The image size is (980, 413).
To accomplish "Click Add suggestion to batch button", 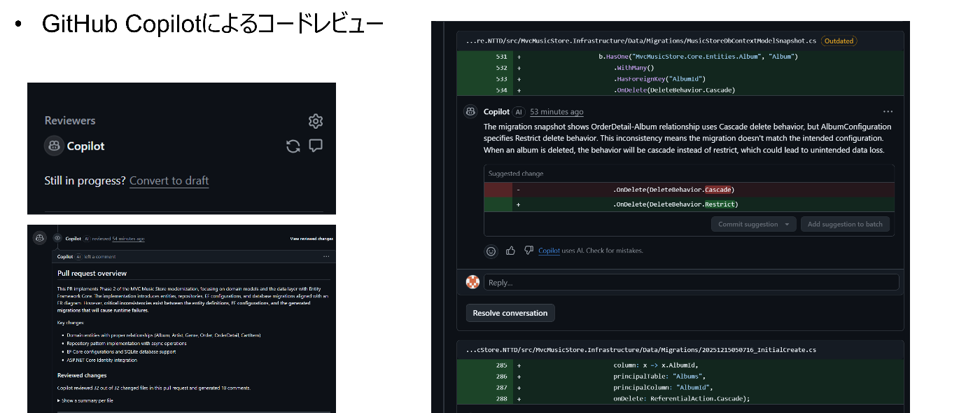I will (x=845, y=224).
